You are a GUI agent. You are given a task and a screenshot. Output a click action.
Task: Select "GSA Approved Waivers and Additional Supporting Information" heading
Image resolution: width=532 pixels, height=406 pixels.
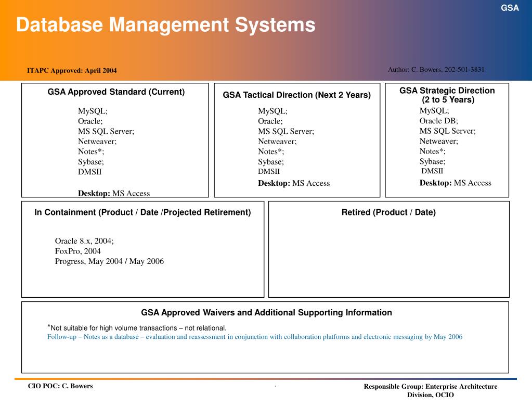(x=266, y=313)
